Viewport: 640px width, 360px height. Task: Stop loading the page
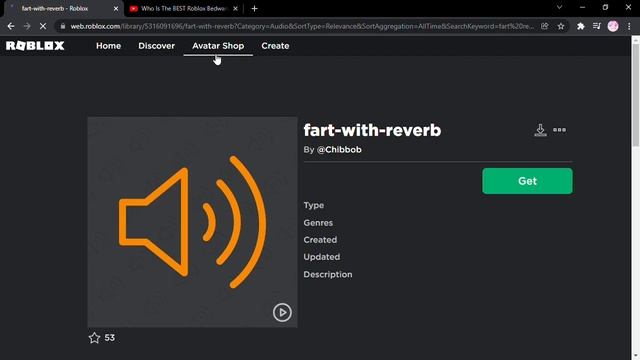click(x=43, y=26)
